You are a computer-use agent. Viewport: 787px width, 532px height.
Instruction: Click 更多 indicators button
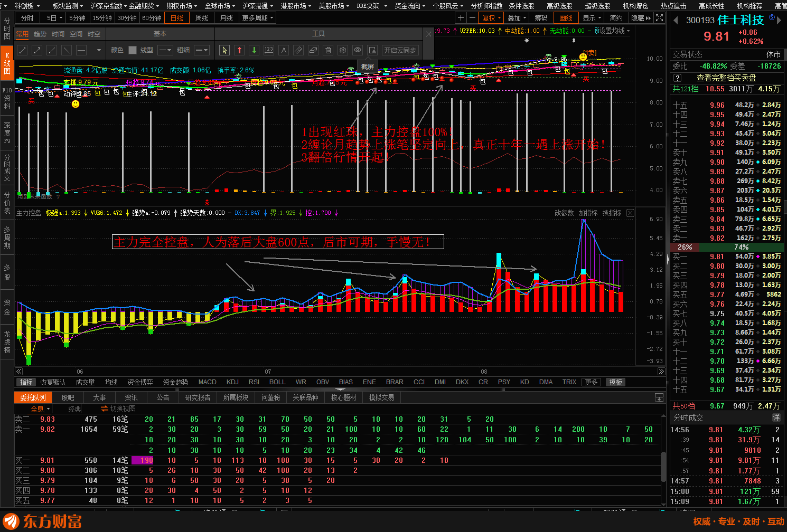pyautogui.click(x=591, y=382)
